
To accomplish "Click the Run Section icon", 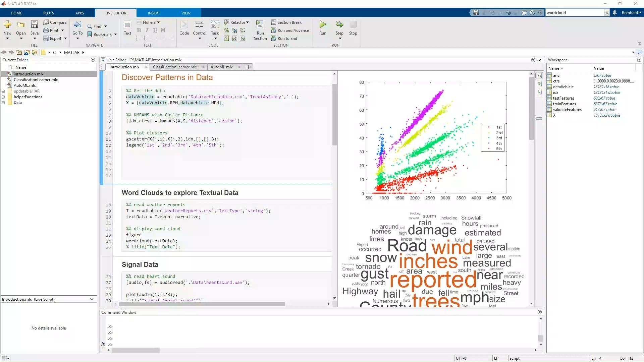I will 260,24.
